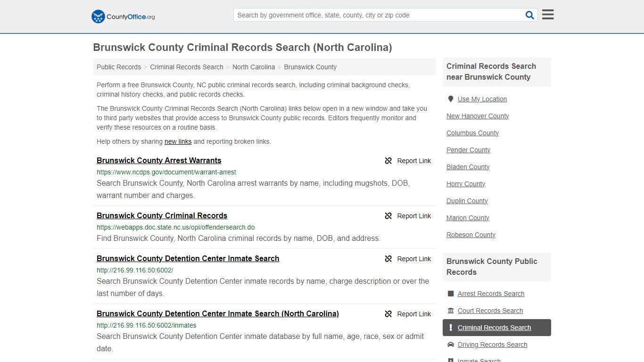Click broken-link icon for Criminal Records

point(388,216)
